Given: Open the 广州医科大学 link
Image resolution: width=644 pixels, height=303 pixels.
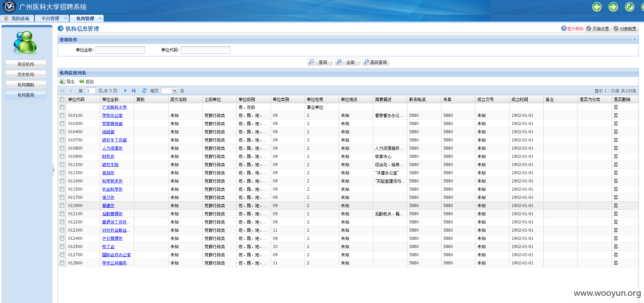Looking at the screenshot, I should (x=114, y=107).
